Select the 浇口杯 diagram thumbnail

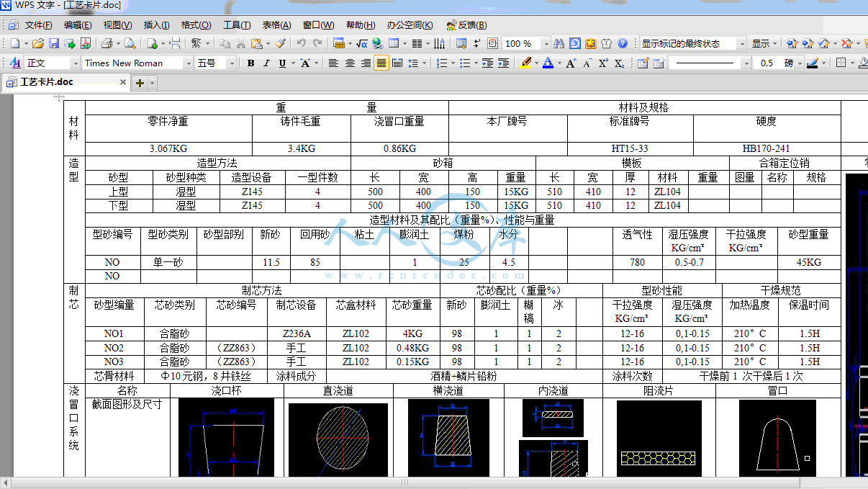point(226,437)
